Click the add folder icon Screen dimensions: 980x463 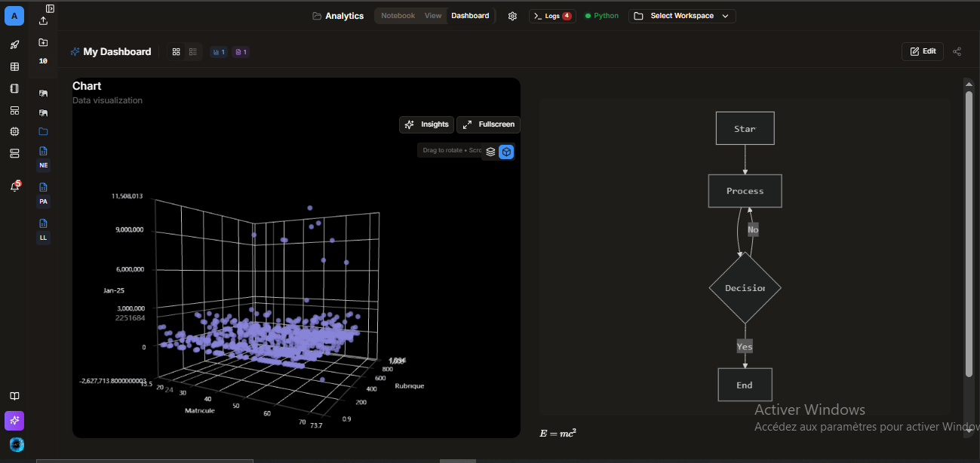click(x=43, y=43)
